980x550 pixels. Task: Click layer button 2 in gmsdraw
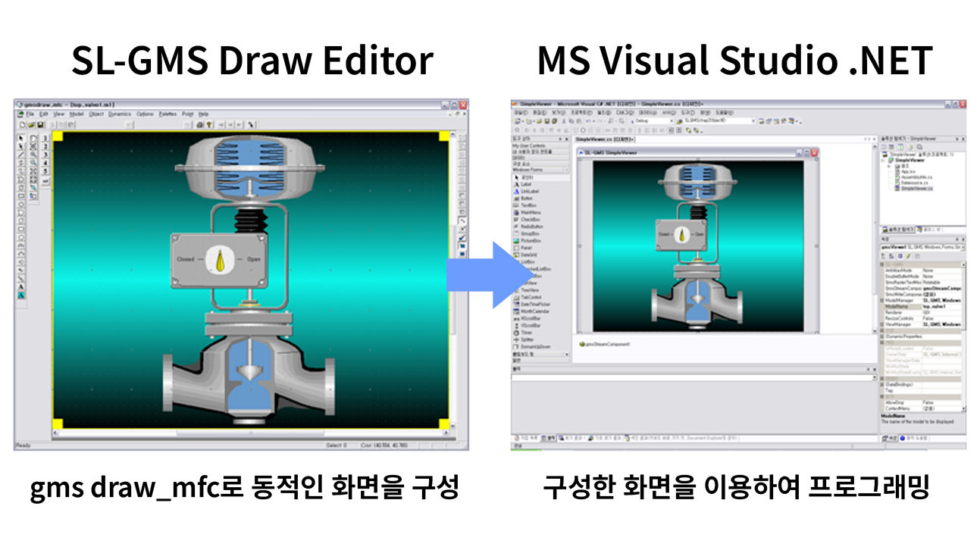(x=45, y=146)
